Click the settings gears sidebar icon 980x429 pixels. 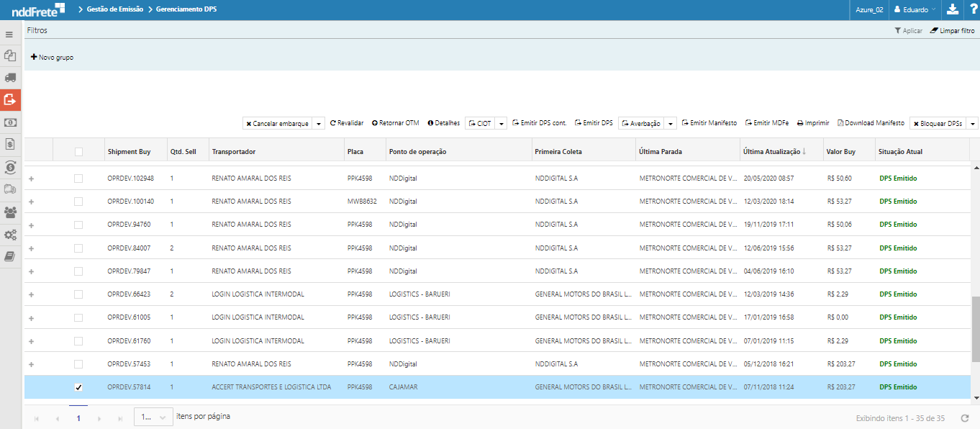pyautogui.click(x=10, y=235)
